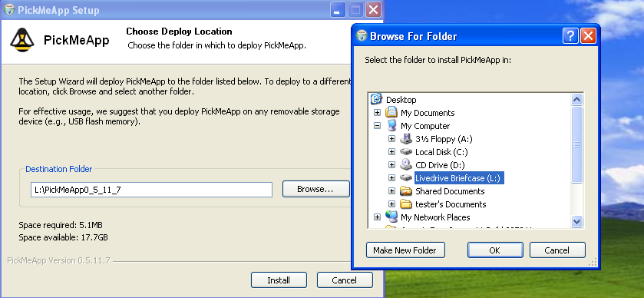Select My Computer label in tree

click(x=425, y=126)
